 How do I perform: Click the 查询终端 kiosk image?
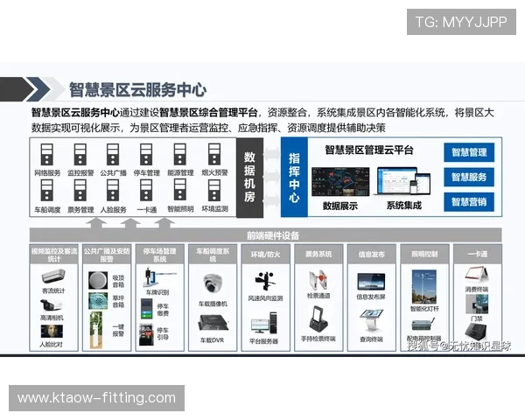click(371, 321)
